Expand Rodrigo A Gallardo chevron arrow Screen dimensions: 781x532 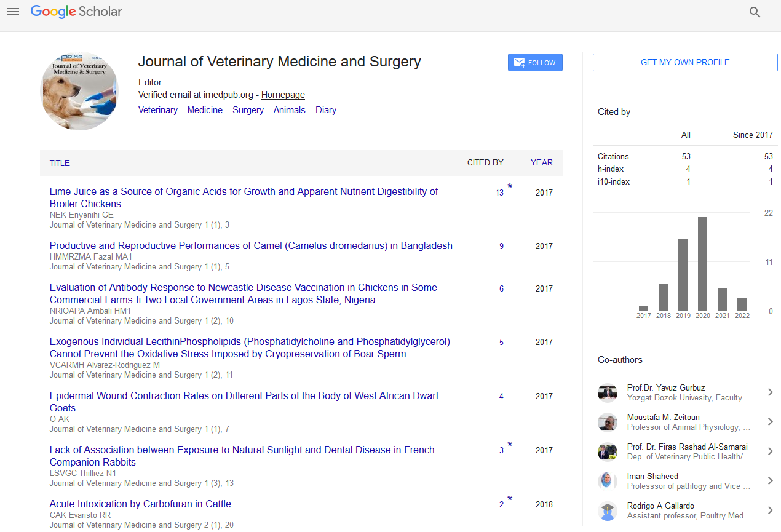pos(770,510)
